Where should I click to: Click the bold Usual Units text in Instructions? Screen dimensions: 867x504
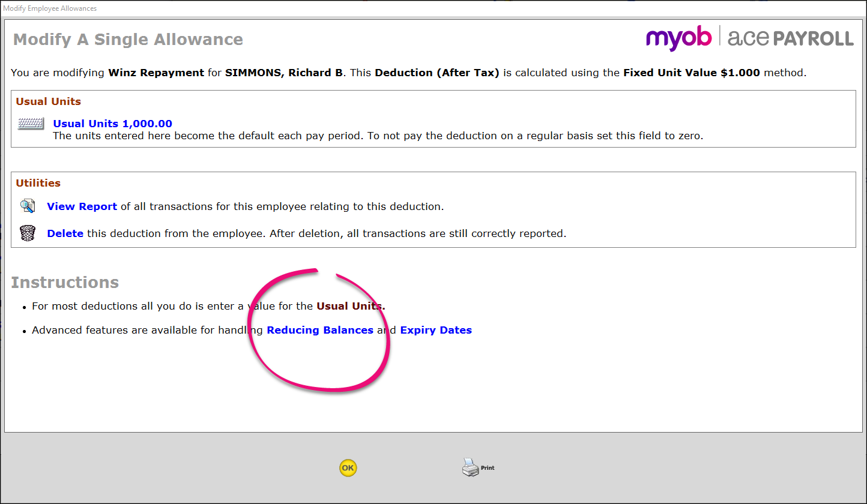click(351, 306)
